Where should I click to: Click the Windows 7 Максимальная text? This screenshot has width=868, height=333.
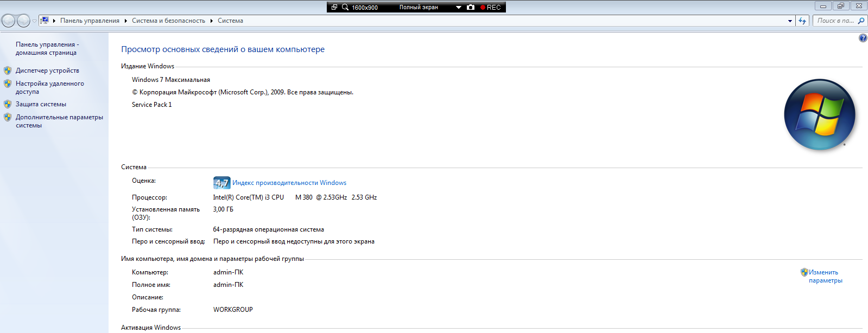[171, 80]
